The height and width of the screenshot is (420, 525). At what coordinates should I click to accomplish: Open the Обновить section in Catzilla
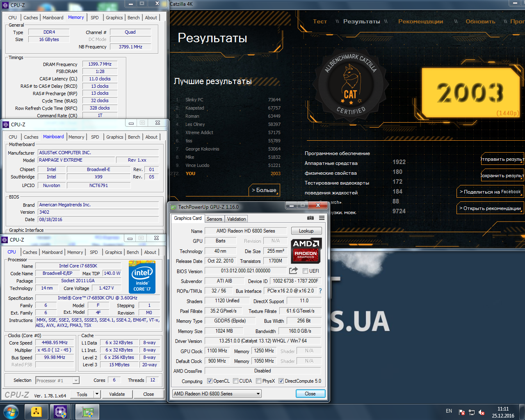tap(480, 21)
